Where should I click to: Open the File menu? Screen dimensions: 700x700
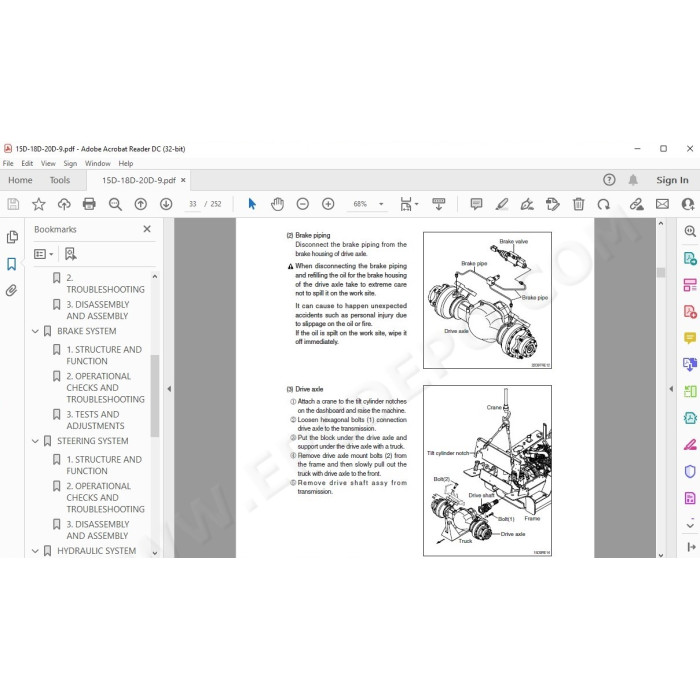pos(8,163)
